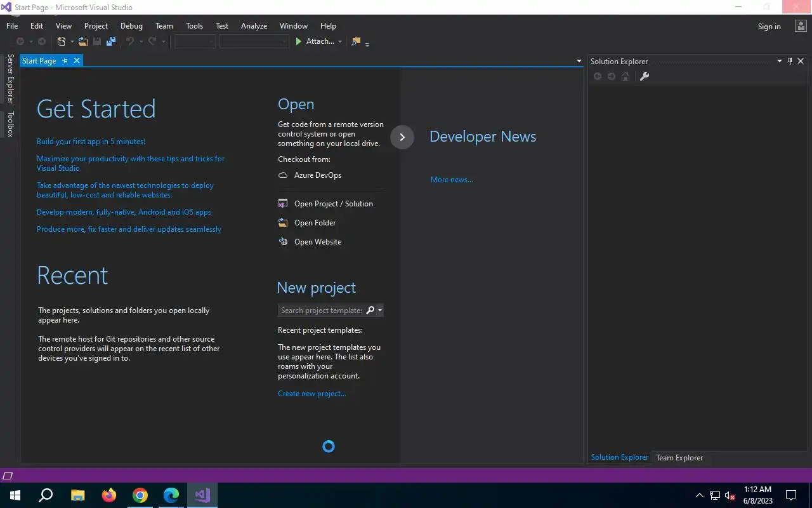Screen dimensions: 812x508
Task: Click Build your first app in 5 minutes link
Action: [91, 142]
